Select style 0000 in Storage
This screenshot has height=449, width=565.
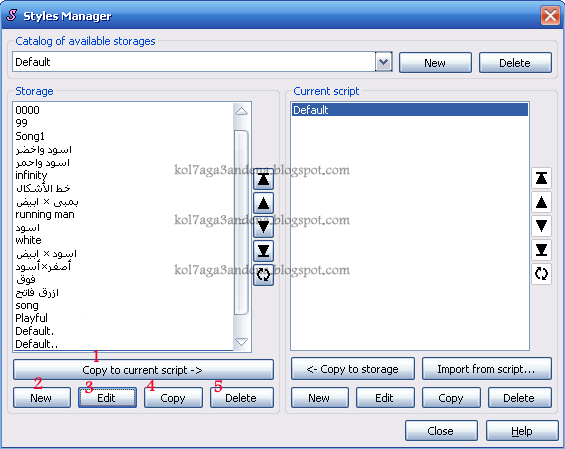pyautogui.click(x=123, y=110)
